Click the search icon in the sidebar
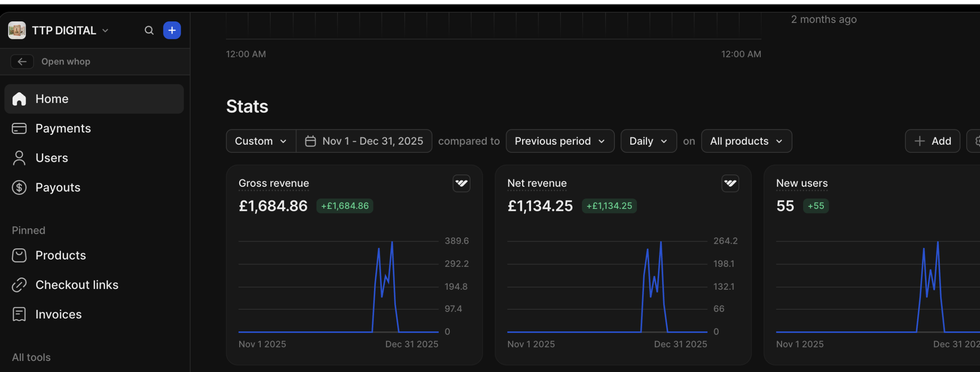This screenshot has width=980, height=372. point(149,30)
